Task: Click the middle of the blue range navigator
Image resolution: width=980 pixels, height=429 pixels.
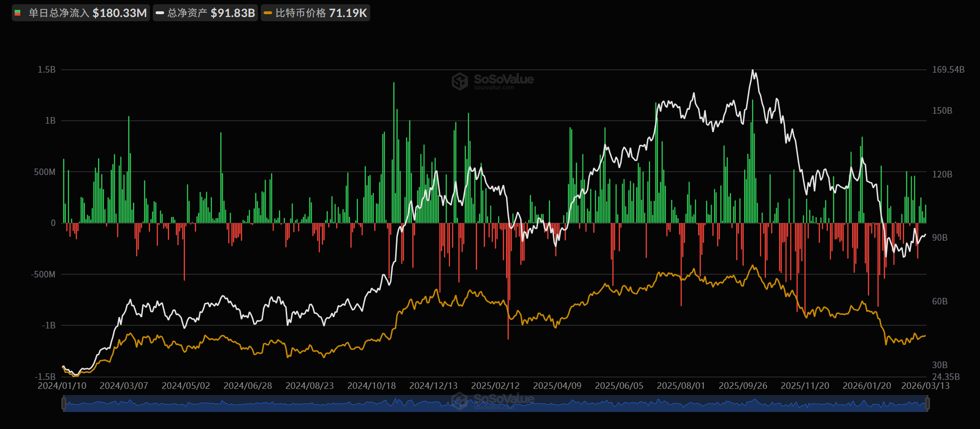Action: 495,404
